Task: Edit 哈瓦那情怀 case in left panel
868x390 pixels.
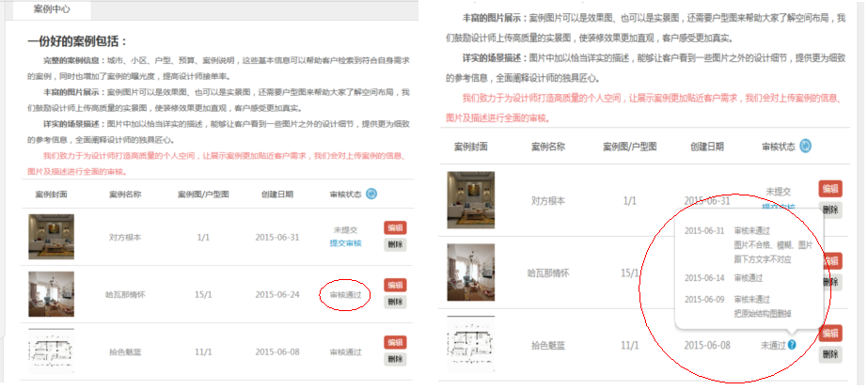Action: click(x=396, y=285)
